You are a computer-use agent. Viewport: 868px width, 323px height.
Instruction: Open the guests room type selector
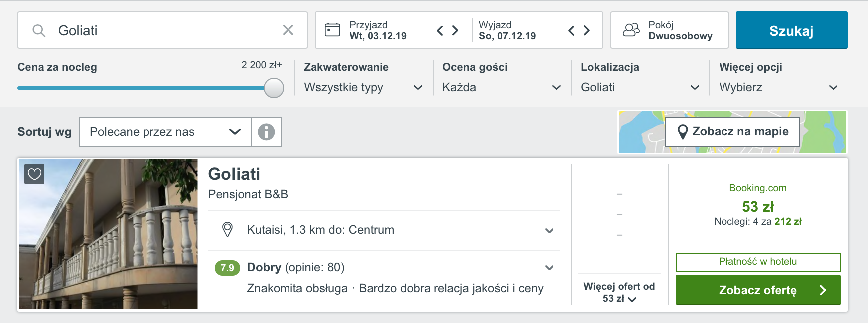[x=670, y=30]
